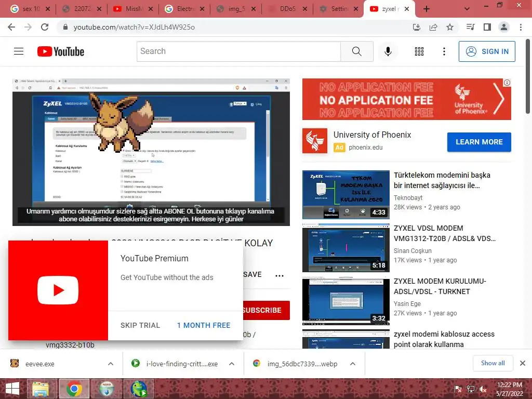Viewport: 532px width, 399px height.
Task: Open the eevee.exe downloaded file
Action: point(39,364)
